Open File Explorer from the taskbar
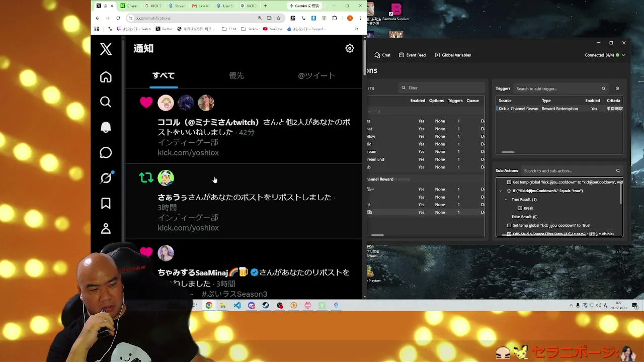This screenshot has height=362, width=644. pos(223,305)
